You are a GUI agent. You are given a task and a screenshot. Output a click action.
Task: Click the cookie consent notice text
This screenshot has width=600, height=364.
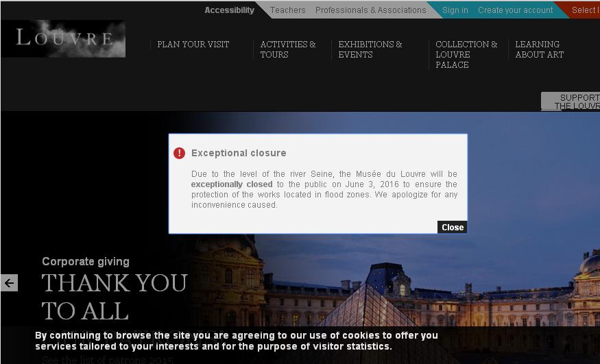click(237, 341)
